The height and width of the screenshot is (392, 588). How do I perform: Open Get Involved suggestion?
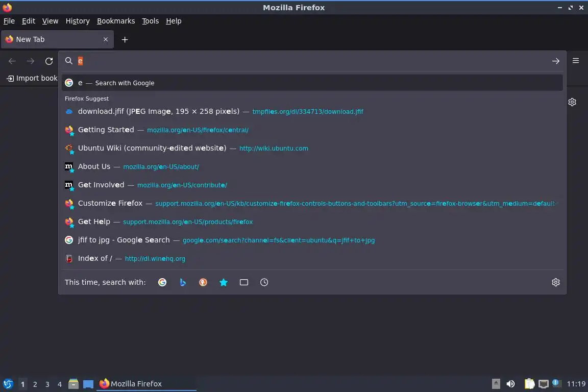tap(312, 185)
